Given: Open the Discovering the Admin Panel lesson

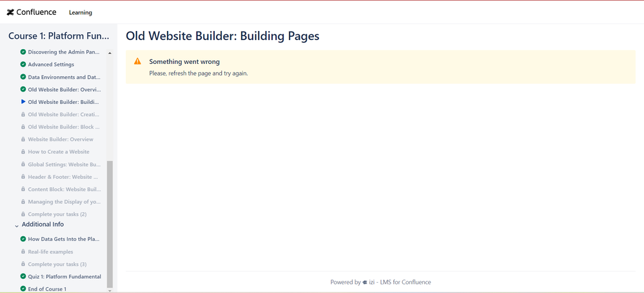Looking at the screenshot, I should [64, 52].
